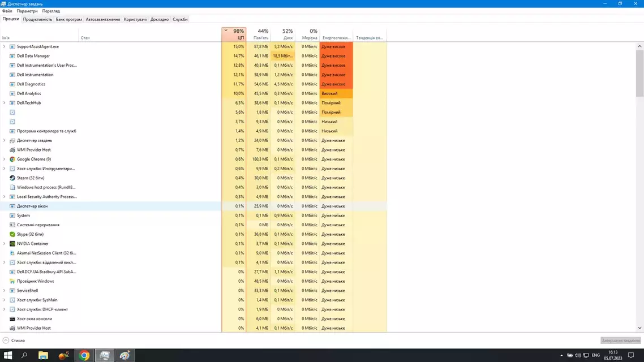This screenshot has width=644, height=362.
Task: Open taskbar search magnifier
Action: pyautogui.click(x=24, y=355)
